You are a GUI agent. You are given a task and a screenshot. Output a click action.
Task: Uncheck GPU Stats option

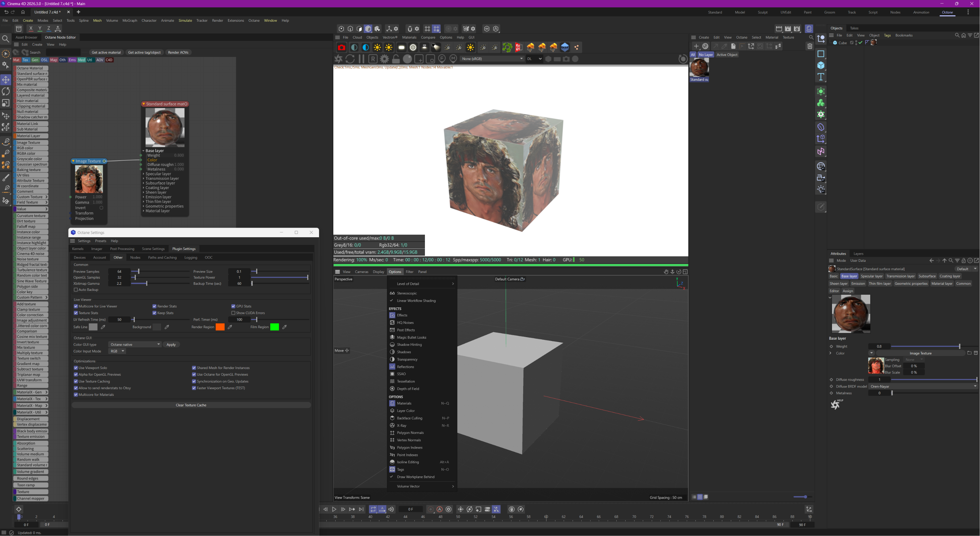click(233, 306)
